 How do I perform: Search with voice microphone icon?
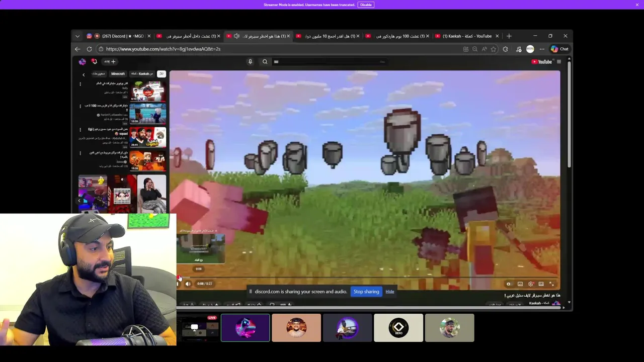tap(250, 61)
